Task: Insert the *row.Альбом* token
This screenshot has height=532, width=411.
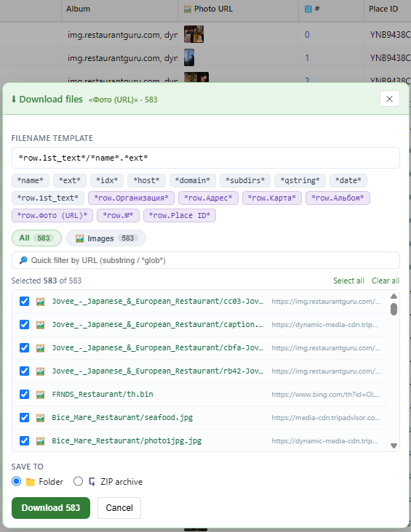Action: point(338,198)
